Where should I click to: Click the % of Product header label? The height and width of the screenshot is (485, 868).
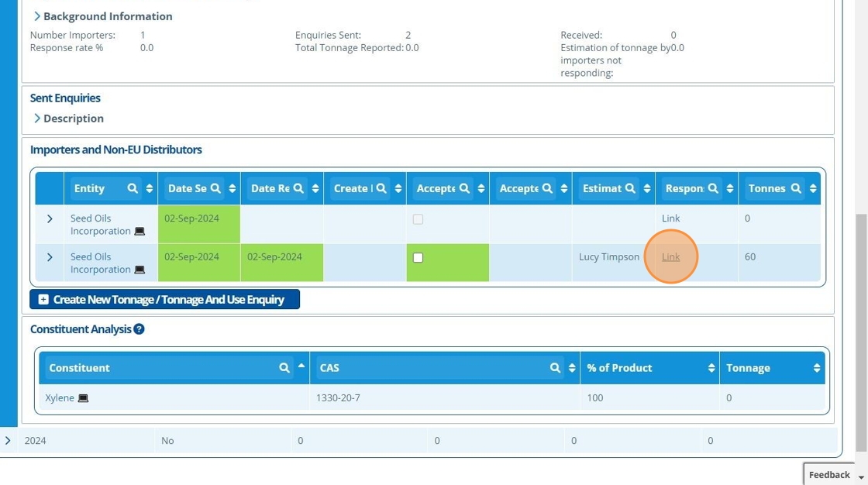click(x=619, y=368)
